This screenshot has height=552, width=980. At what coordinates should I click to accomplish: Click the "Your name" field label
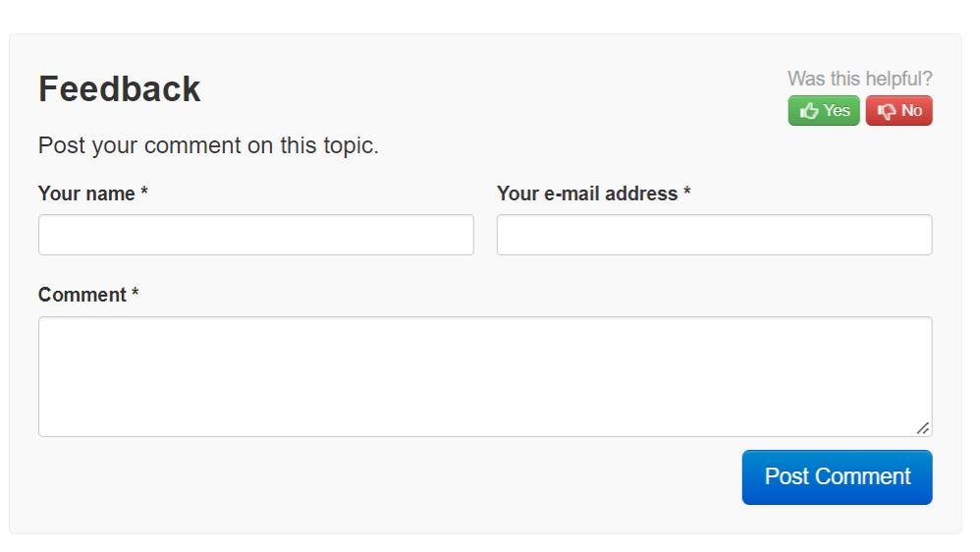(x=86, y=193)
